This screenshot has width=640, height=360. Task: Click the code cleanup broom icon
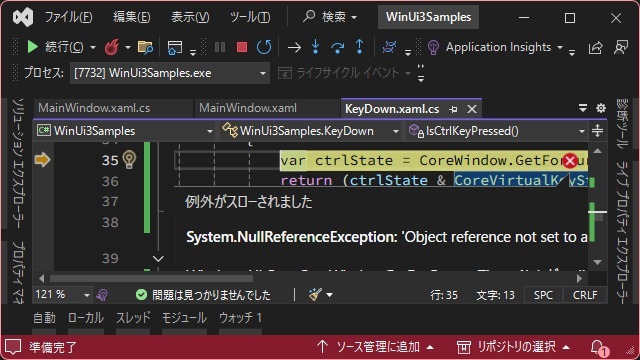pos(315,294)
